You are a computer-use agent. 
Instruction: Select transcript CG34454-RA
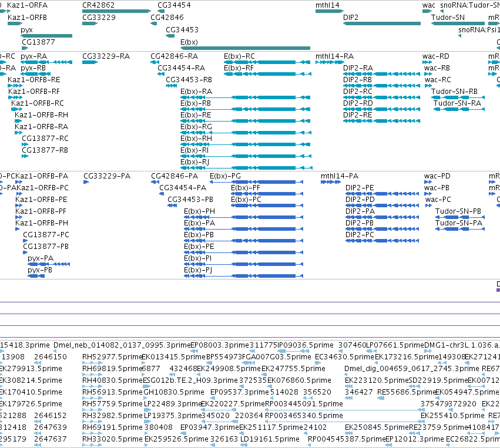tap(182, 68)
